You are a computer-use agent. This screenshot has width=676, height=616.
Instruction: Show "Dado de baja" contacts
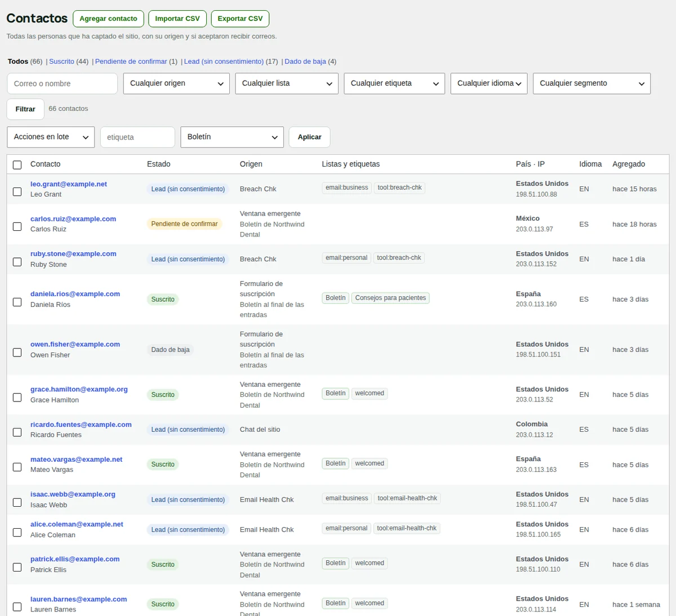[x=305, y=61]
